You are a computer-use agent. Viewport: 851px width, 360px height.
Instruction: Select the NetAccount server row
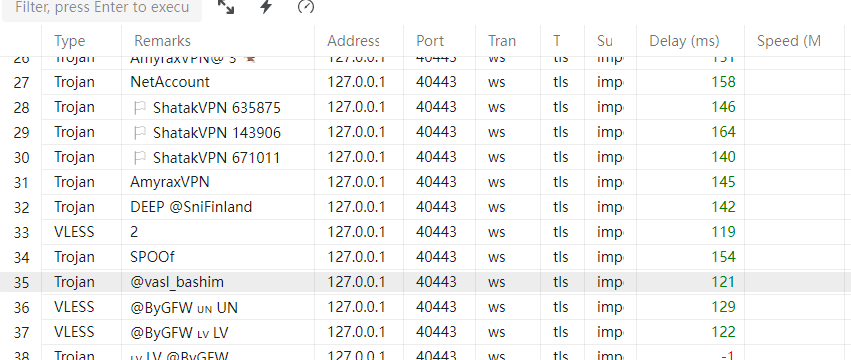(170, 82)
